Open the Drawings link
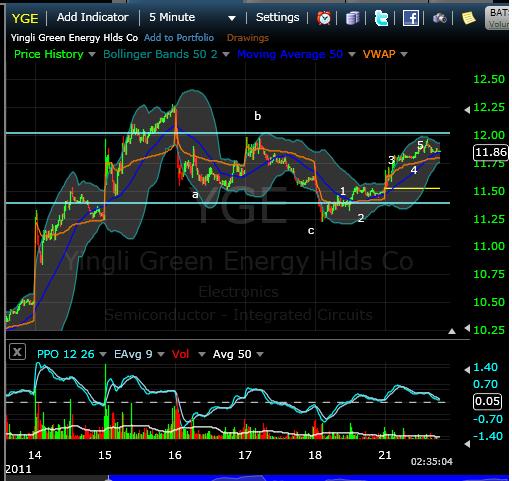The image size is (512, 481). (x=248, y=38)
